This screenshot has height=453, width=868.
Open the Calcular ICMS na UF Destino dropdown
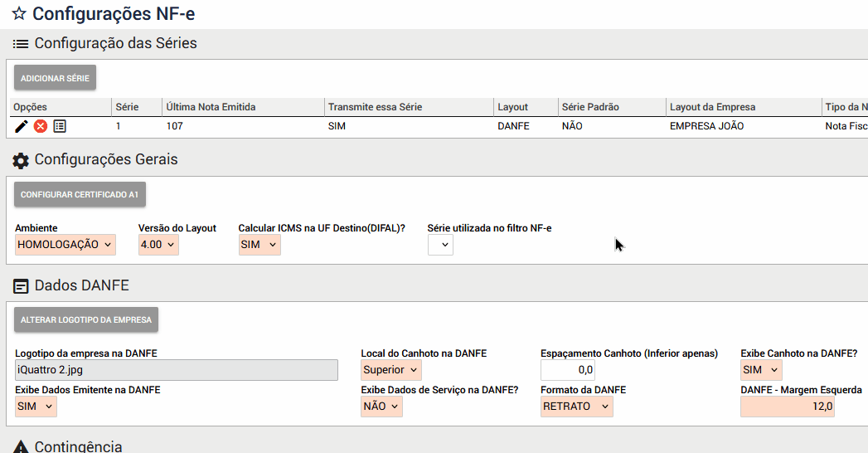pyautogui.click(x=259, y=245)
